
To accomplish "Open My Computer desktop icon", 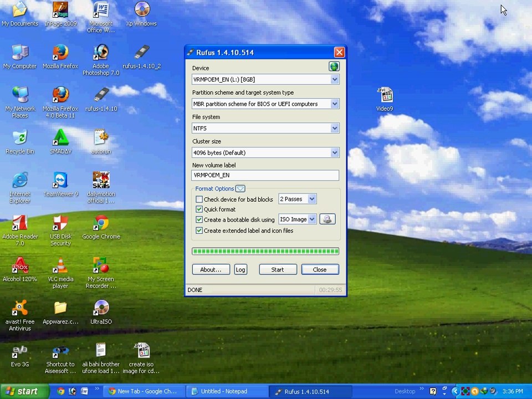I will click(x=20, y=57).
